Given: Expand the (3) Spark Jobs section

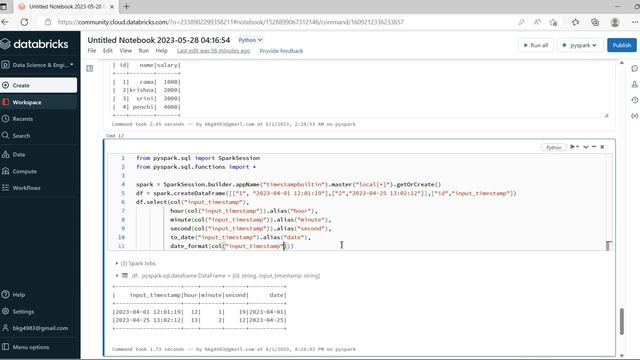Looking at the screenshot, I should click(x=136, y=263).
